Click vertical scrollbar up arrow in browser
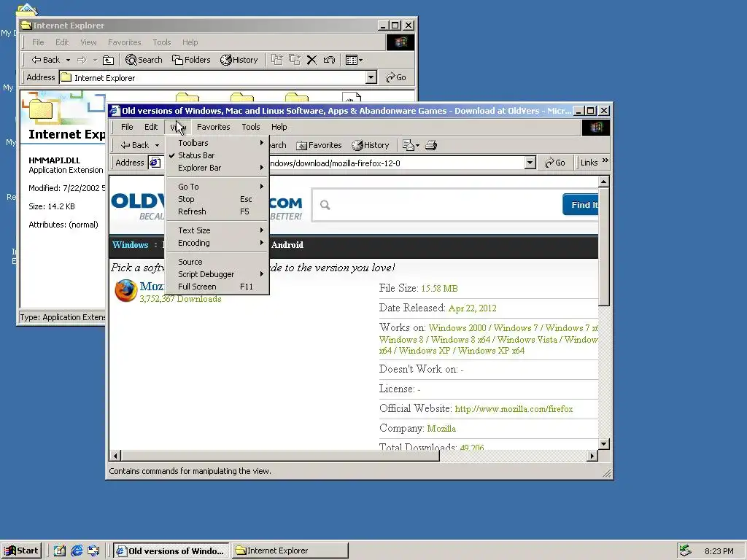The height and width of the screenshot is (560, 747). [x=603, y=182]
